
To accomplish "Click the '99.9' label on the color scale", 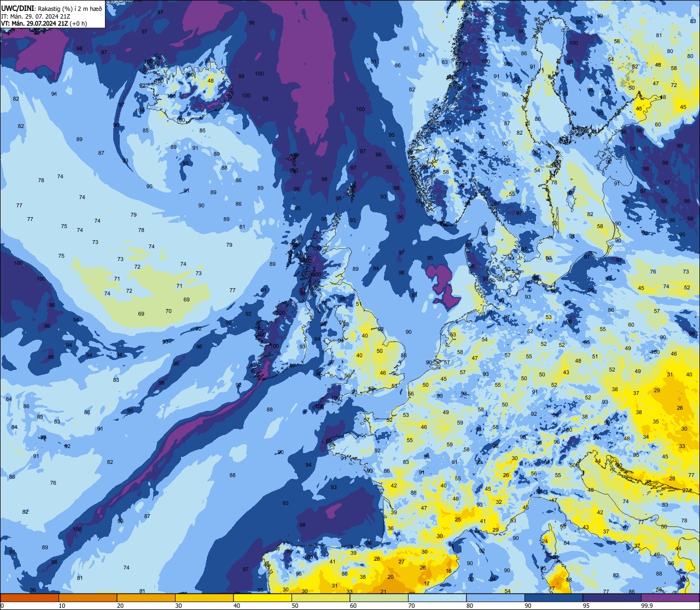I will tap(647, 606).
